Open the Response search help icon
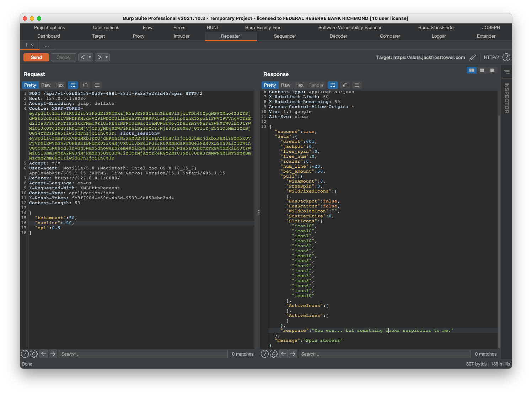Image resolution: width=532 pixels, height=395 pixels. click(265, 354)
